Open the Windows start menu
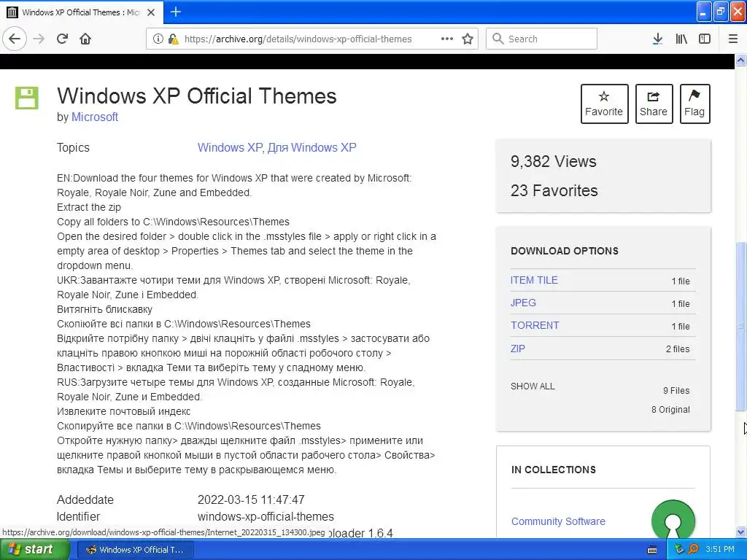 tap(34, 550)
